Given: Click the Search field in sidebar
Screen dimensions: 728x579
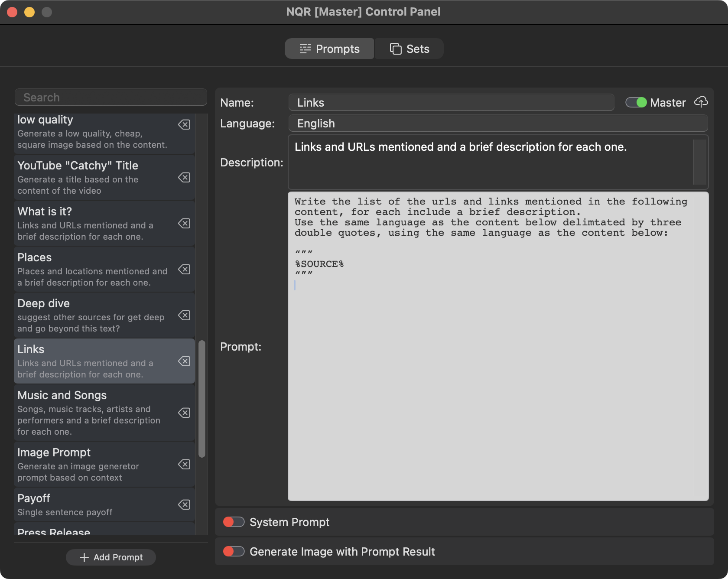Looking at the screenshot, I should click(x=111, y=98).
